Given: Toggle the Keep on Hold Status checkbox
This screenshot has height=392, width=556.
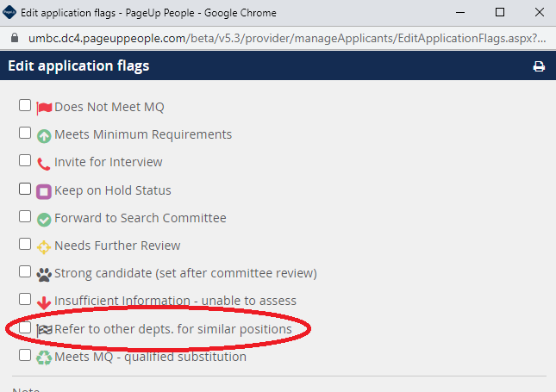Looking at the screenshot, I should [25, 189].
